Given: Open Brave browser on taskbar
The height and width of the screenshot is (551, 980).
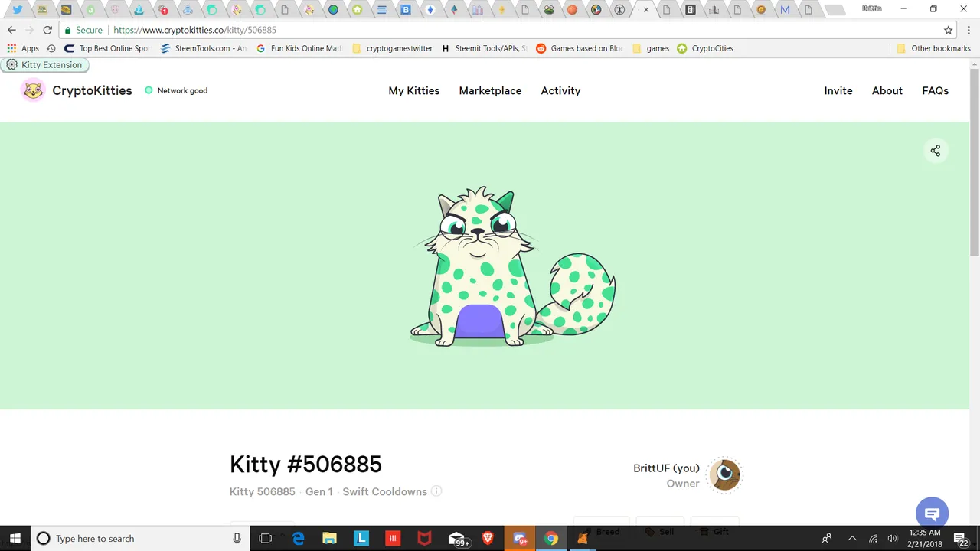Looking at the screenshot, I should [x=488, y=539].
